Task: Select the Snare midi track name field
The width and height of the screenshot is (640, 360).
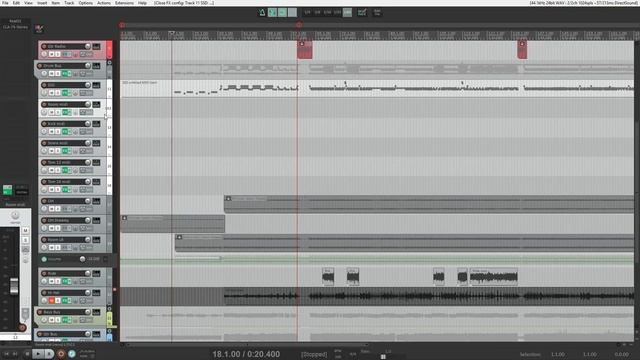Action: [x=65, y=143]
